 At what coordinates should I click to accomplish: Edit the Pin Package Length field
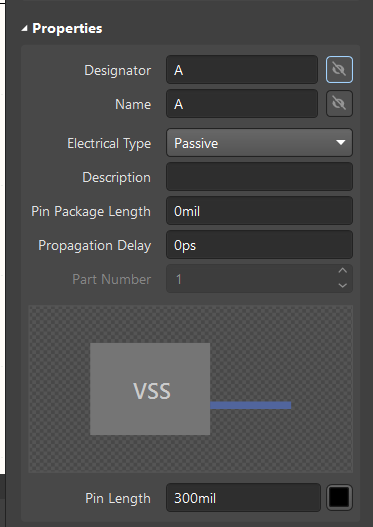259,211
